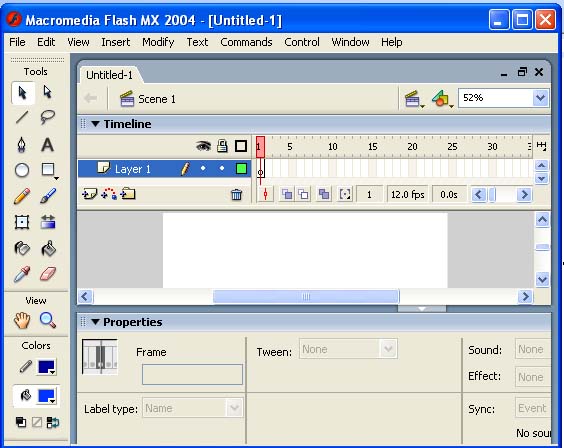Viewport: 564px width, 448px height.
Task: Open the Edit Symbols dropdown
Action: pyautogui.click(x=442, y=99)
